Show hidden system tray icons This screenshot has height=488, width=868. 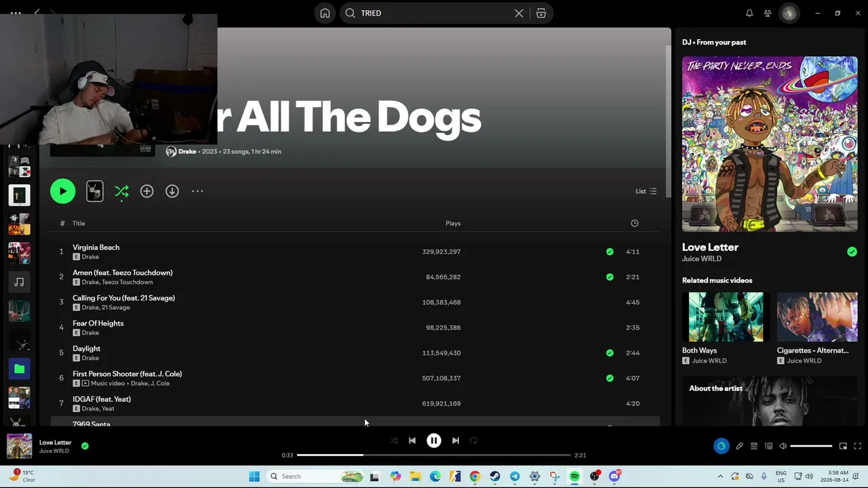(720, 476)
